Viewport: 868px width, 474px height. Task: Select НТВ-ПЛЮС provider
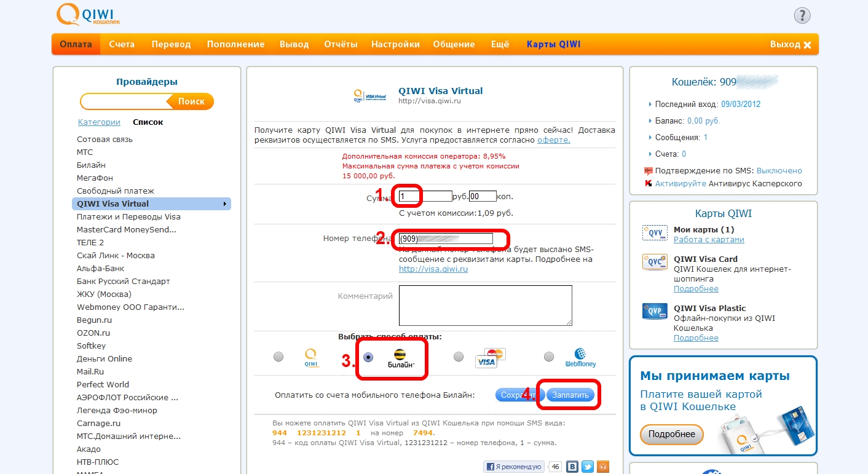point(98,462)
